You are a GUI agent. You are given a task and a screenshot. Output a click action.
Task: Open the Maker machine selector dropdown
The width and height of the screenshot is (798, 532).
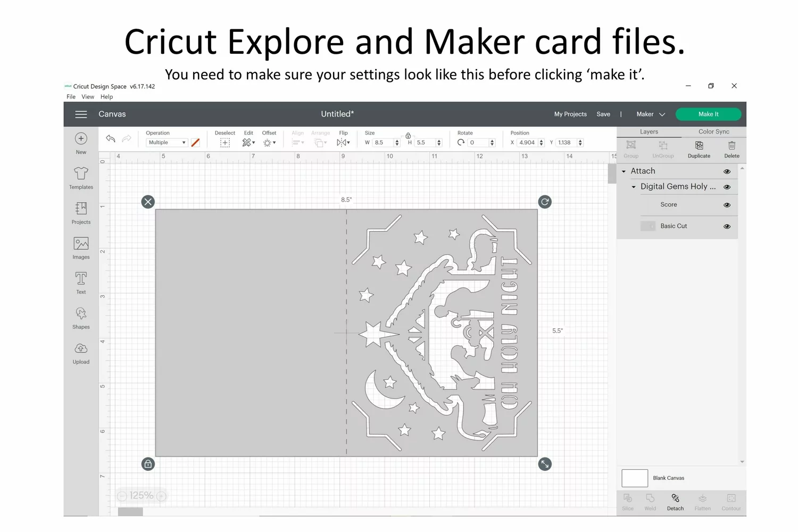click(651, 114)
